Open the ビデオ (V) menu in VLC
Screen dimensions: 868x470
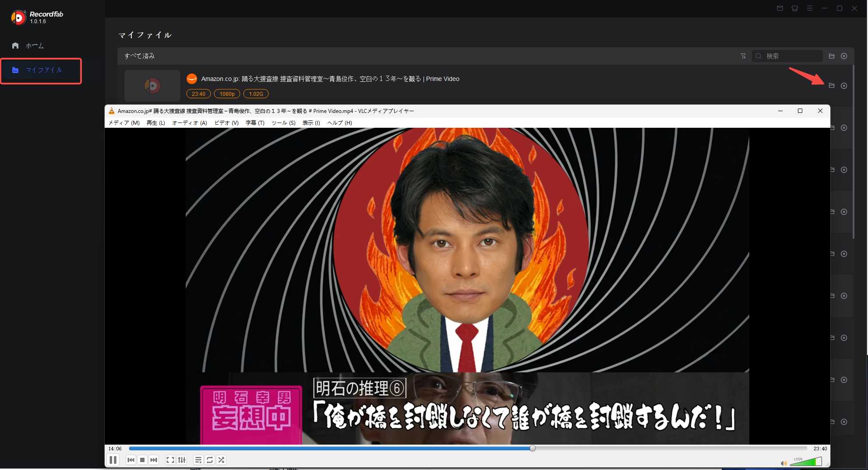point(226,123)
